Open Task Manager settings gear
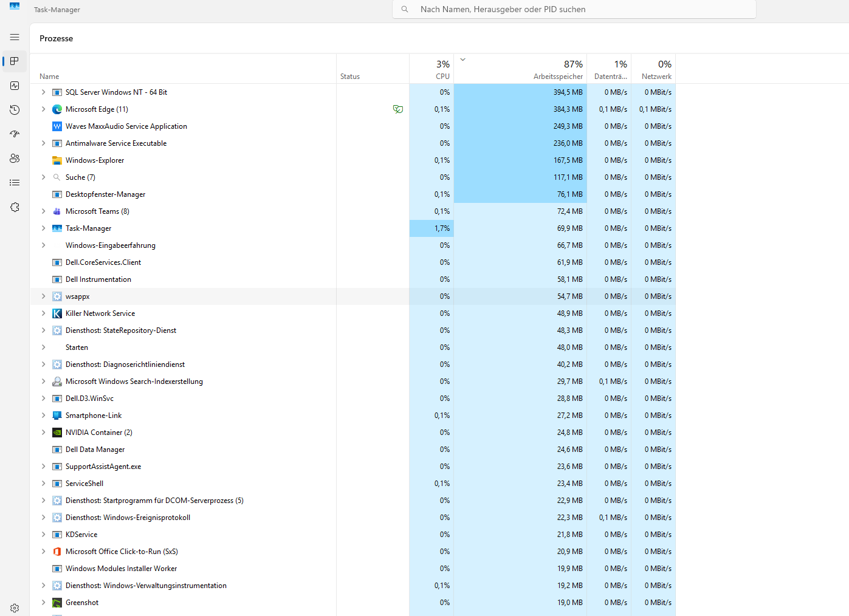 tap(15, 608)
